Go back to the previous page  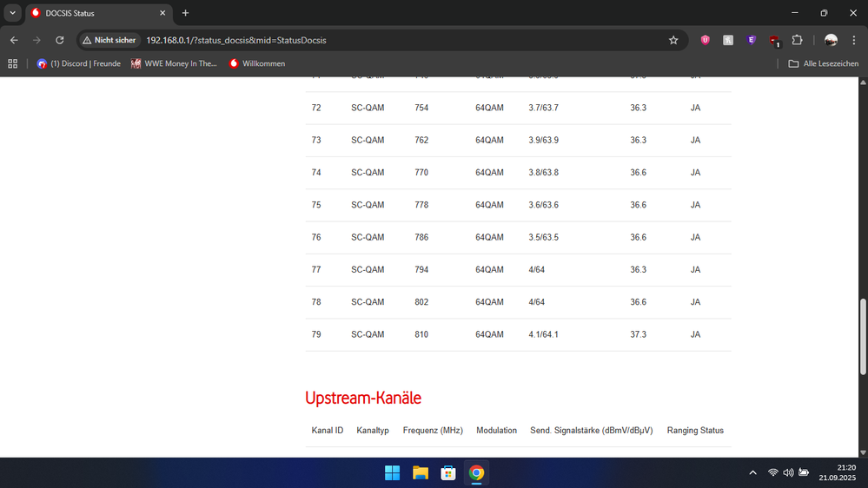pos(14,41)
